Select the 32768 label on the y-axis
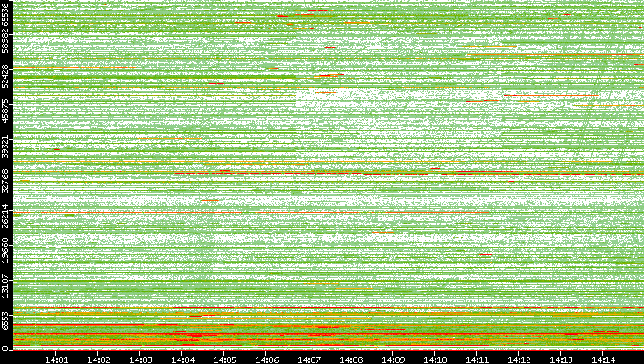The image size is (644, 364). (6, 178)
